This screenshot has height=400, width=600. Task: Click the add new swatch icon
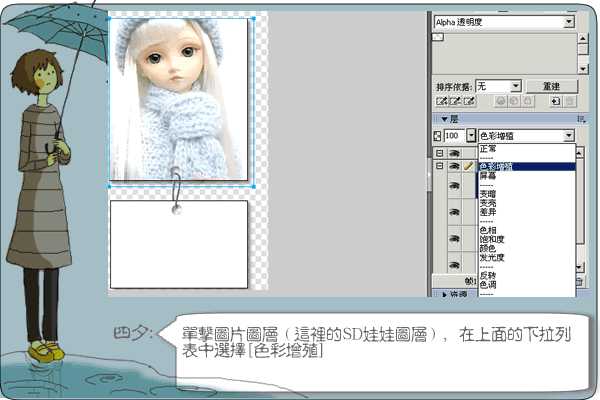click(555, 101)
